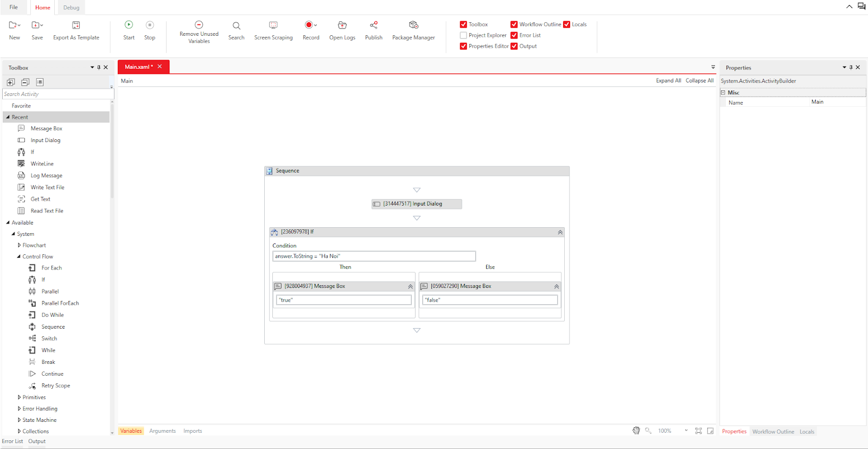Select Log Message activity
Viewport: 868px width, 449px height.
click(x=46, y=176)
